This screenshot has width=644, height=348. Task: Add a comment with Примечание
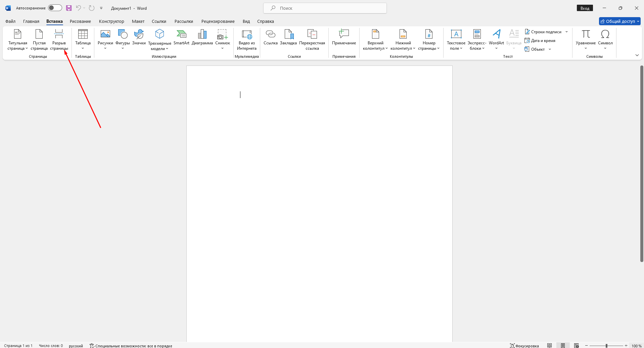click(x=344, y=38)
